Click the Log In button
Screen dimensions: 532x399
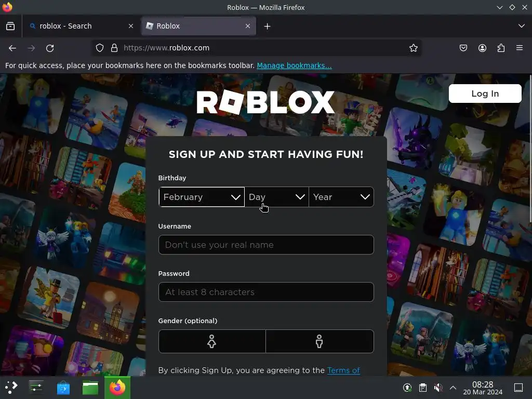485,94
